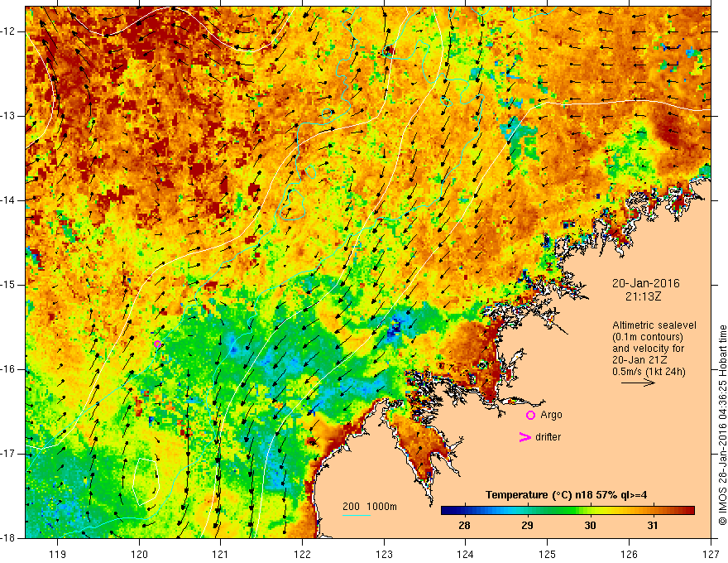728x563 pixels.
Task: Click the '29' colorbar tick label
Action: coord(527,526)
